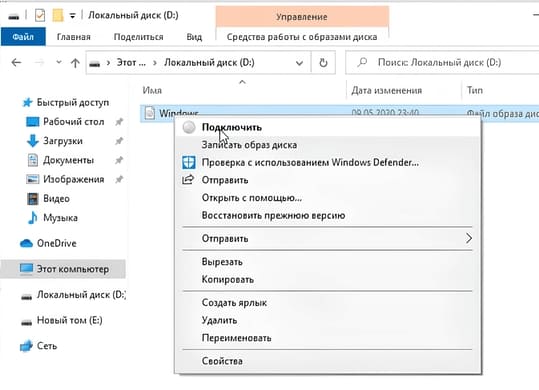This screenshot has height=390, width=539.
Task: Click the Windows Defender shield icon
Action: [x=189, y=162]
